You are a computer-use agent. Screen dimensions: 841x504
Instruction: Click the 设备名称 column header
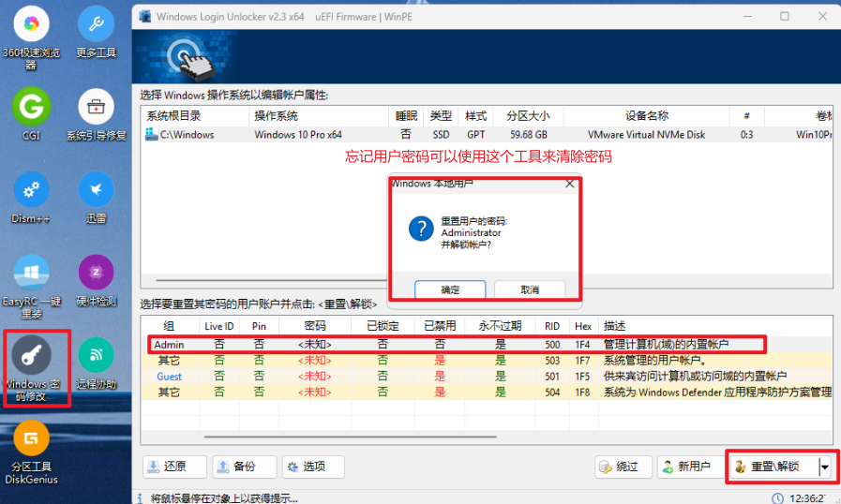[x=646, y=116]
